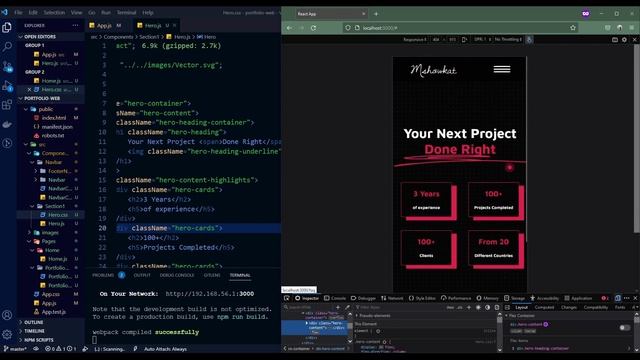Click the master branch in status bar
This screenshot has height=360, width=640.
click(15, 349)
